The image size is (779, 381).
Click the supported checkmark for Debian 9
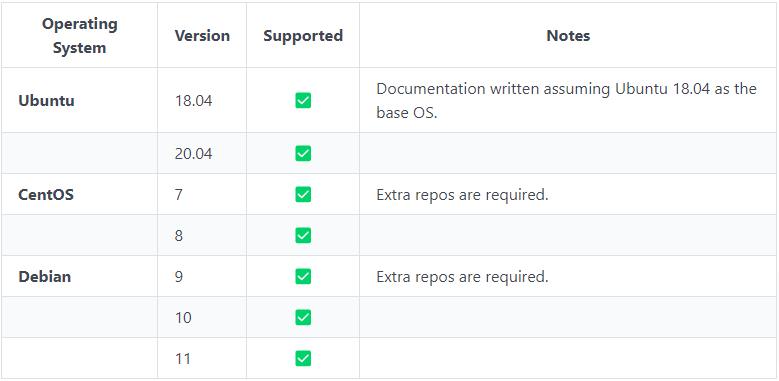click(303, 276)
